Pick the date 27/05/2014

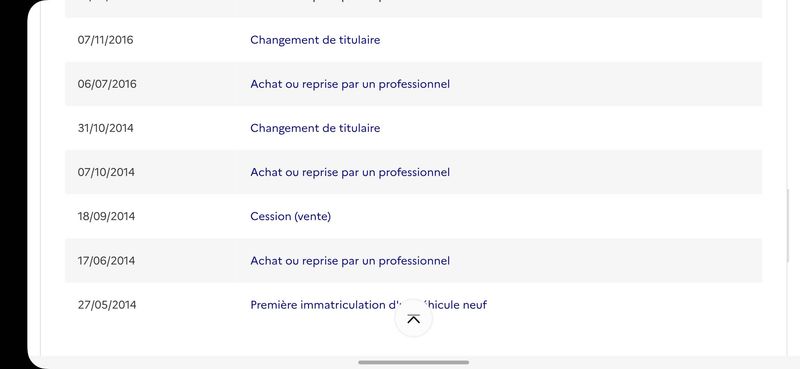tap(107, 305)
